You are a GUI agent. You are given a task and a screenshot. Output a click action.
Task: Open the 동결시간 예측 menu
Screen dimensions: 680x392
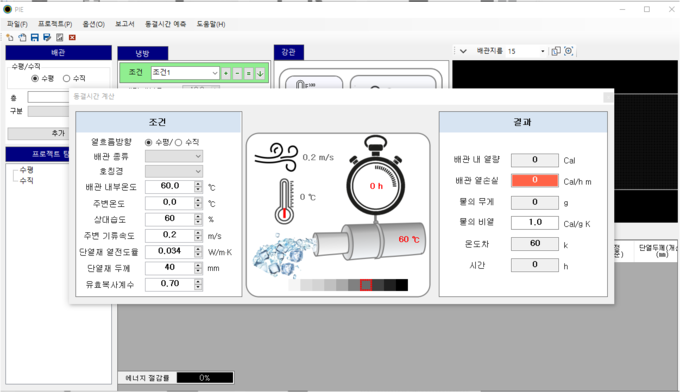(165, 24)
